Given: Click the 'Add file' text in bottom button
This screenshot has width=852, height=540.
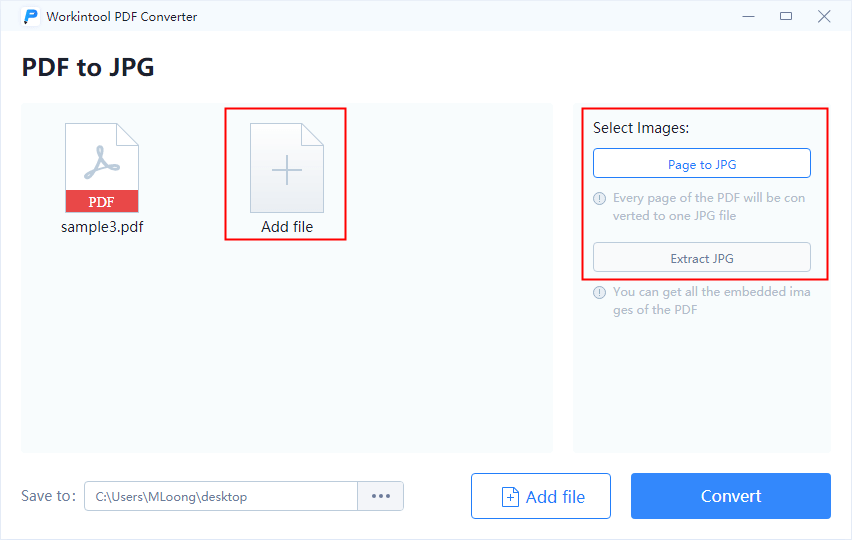Looking at the screenshot, I should click(x=555, y=497).
